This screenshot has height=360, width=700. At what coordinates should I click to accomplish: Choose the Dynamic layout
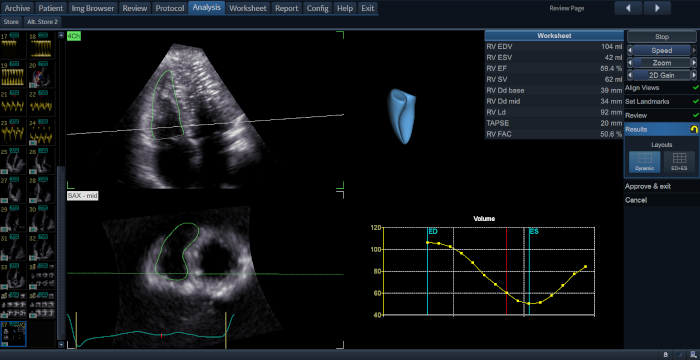pyautogui.click(x=645, y=162)
